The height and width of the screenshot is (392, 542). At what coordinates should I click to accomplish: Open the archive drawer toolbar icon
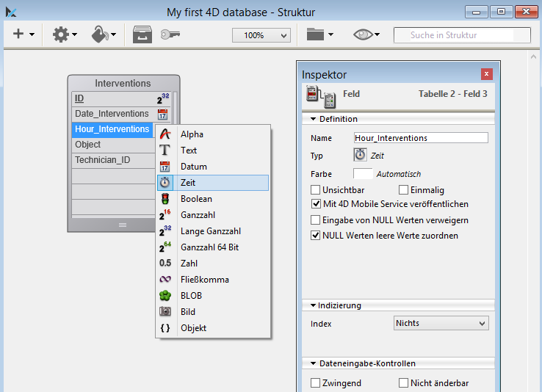pos(142,35)
